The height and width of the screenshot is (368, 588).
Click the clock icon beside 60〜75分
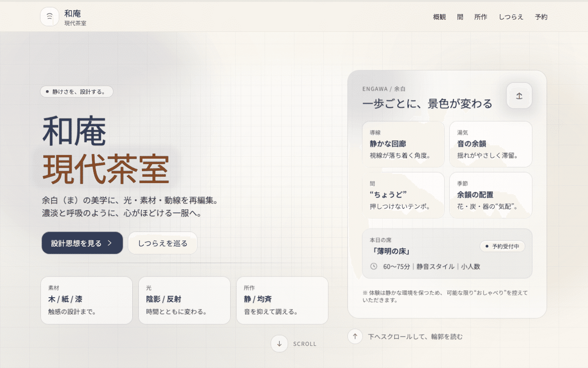click(x=374, y=266)
